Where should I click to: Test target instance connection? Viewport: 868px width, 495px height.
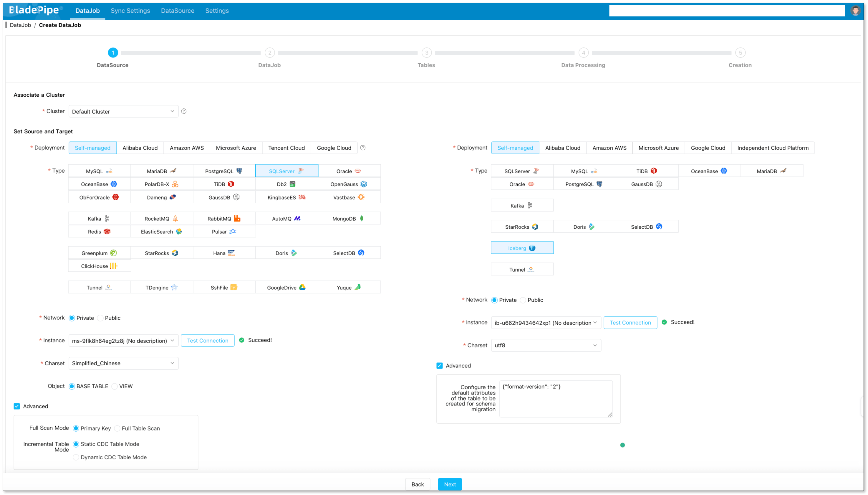630,323
